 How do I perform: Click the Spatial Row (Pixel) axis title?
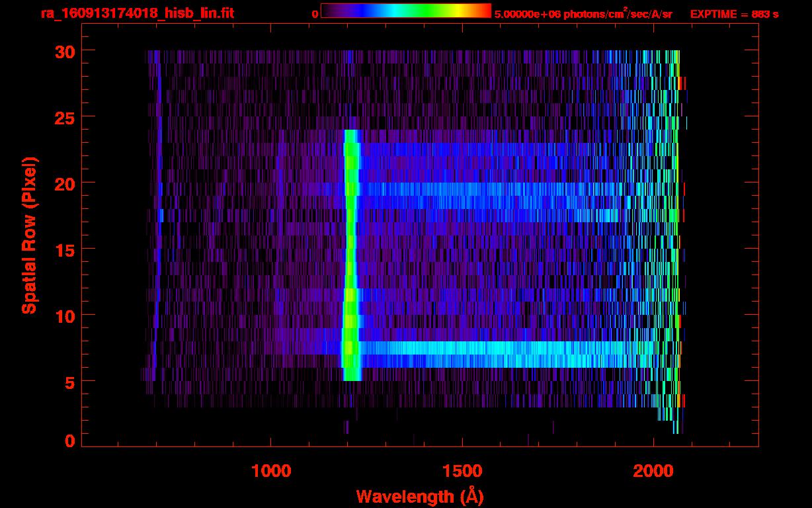(28, 235)
